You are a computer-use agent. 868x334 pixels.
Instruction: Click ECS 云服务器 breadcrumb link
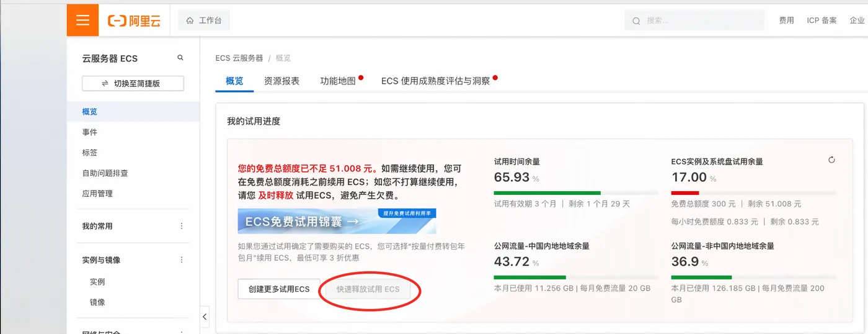tap(239, 58)
